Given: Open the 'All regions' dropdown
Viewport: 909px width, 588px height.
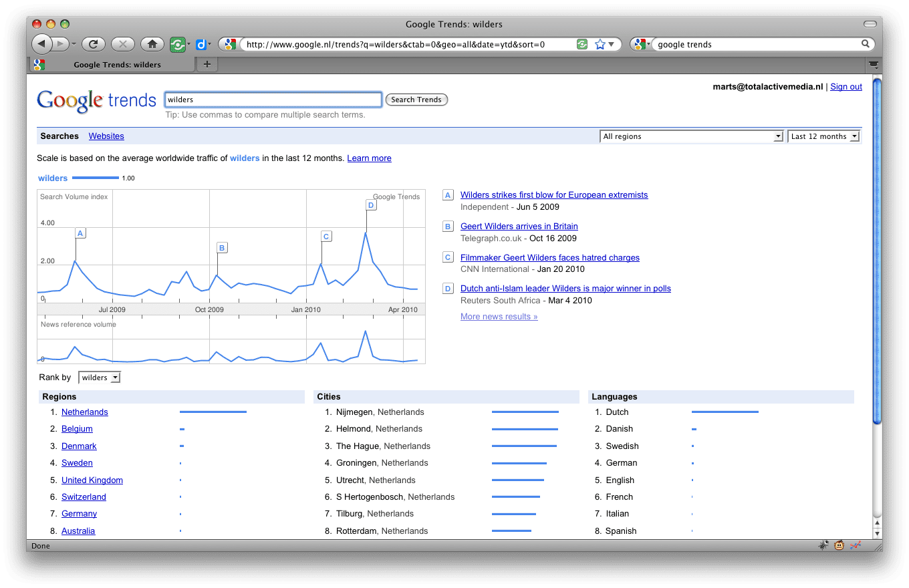Looking at the screenshot, I should 692,136.
